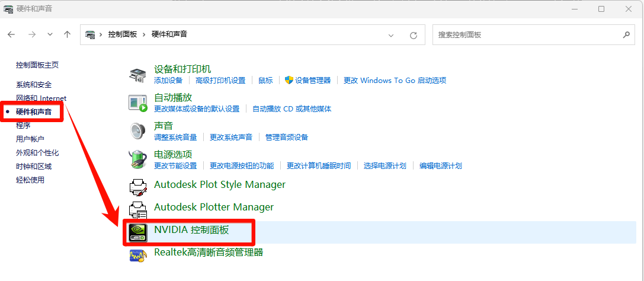
Task: Open NVIDIA 控制面板 text link
Action: 191,229
